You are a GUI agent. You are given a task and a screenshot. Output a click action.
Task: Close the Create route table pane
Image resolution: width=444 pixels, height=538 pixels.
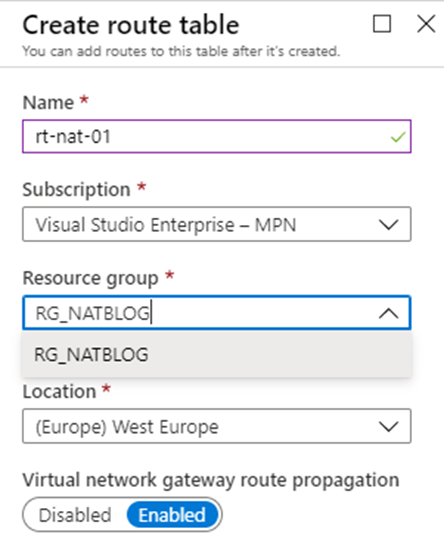(x=426, y=24)
